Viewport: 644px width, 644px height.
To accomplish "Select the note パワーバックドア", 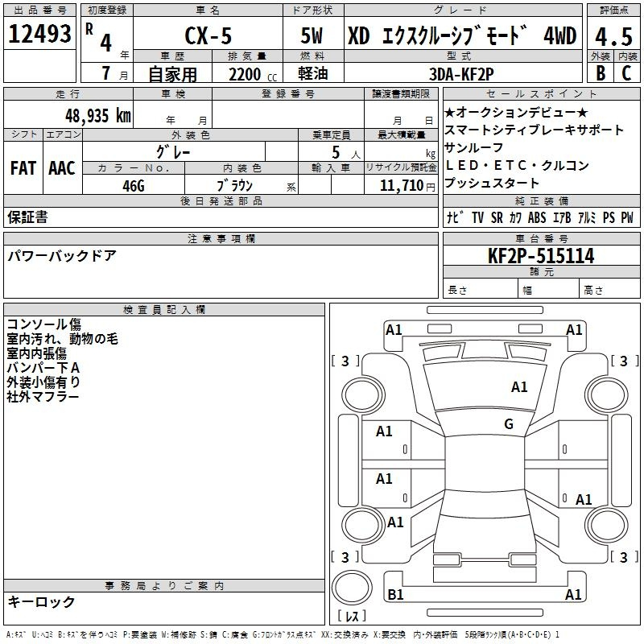I will (x=62, y=256).
